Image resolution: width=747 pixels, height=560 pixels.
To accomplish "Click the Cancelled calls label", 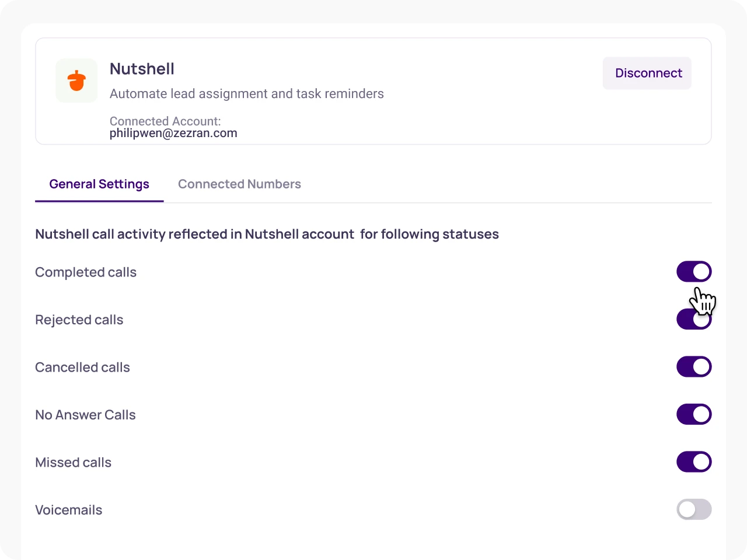I will pyautogui.click(x=82, y=367).
